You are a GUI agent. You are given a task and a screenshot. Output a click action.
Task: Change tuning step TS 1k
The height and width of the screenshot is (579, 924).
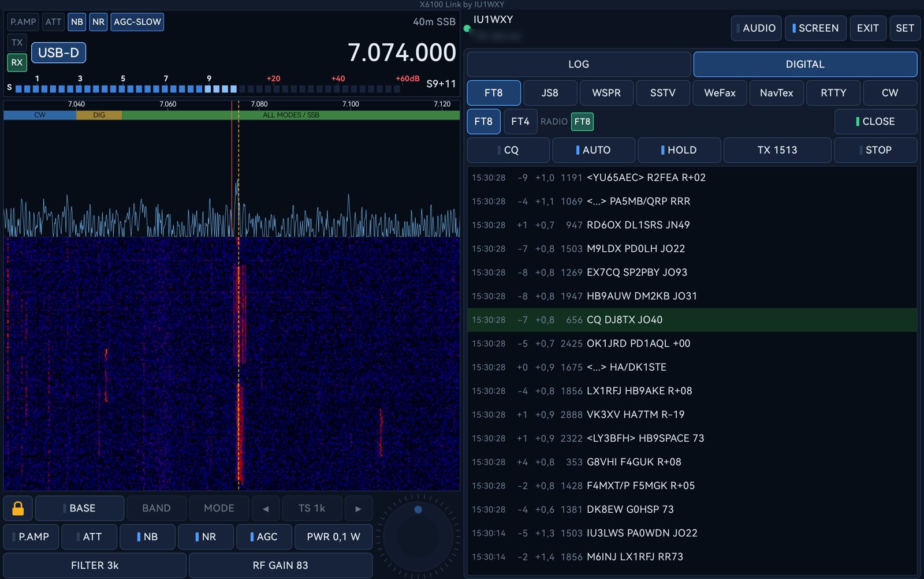(x=312, y=508)
